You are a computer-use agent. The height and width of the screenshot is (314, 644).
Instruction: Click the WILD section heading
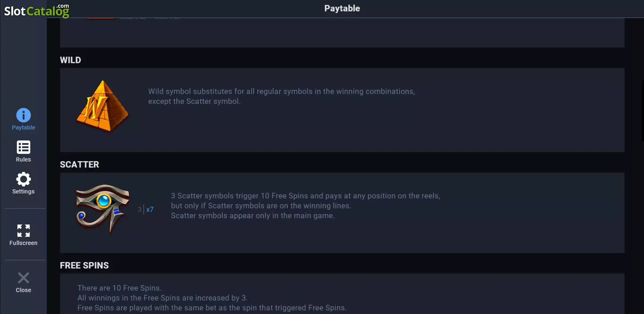[70, 60]
